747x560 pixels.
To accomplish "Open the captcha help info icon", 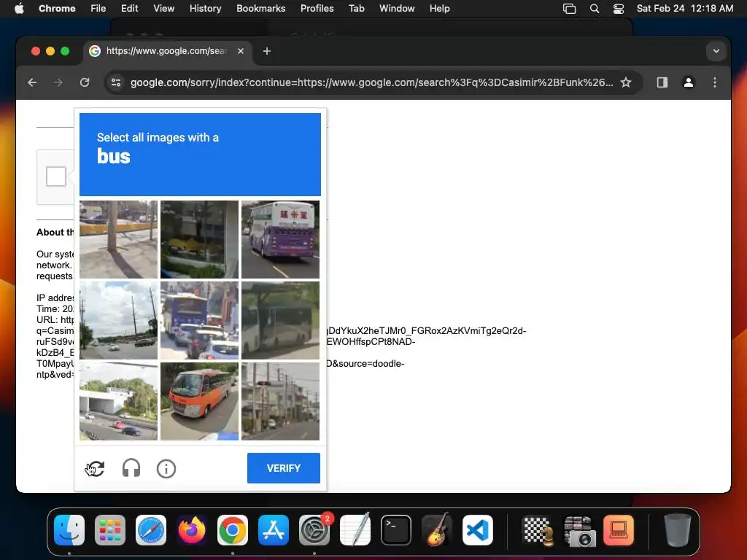I will tap(166, 469).
